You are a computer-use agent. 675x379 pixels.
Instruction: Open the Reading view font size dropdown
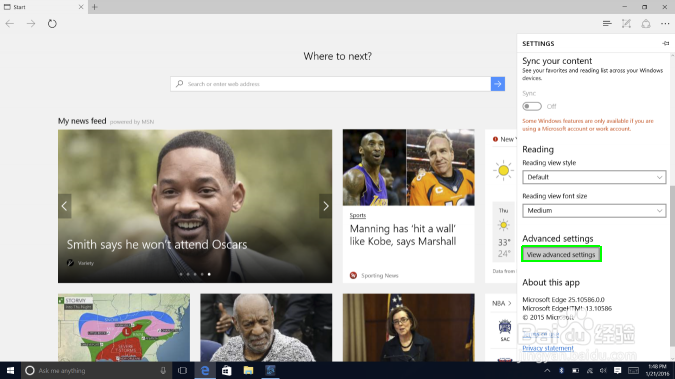pyautogui.click(x=594, y=210)
